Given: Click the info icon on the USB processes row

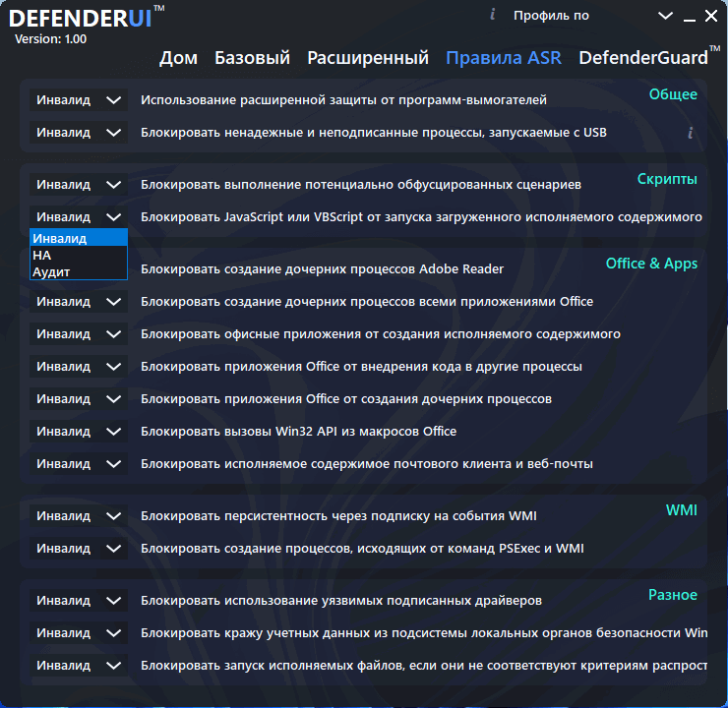Looking at the screenshot, I should coord(691,133).
